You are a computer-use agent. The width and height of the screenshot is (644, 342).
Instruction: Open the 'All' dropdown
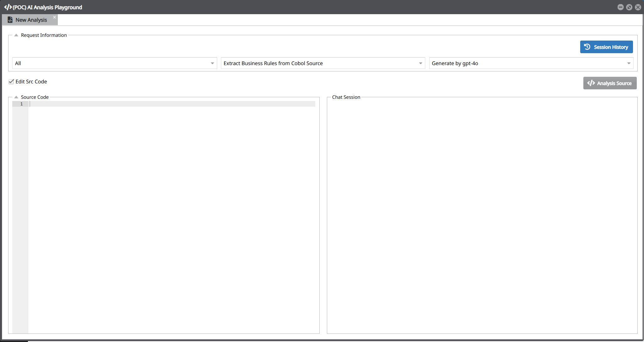click(x=114, y=63)
